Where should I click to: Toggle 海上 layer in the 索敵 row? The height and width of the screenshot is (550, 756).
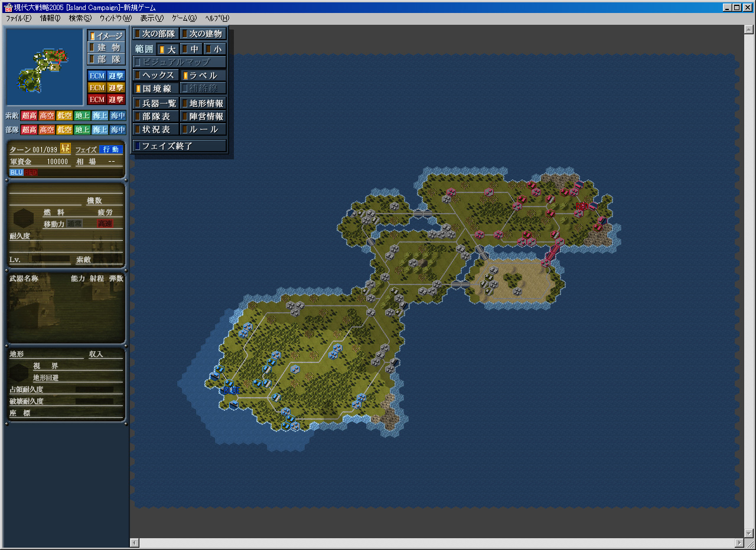tap(100, 116)
